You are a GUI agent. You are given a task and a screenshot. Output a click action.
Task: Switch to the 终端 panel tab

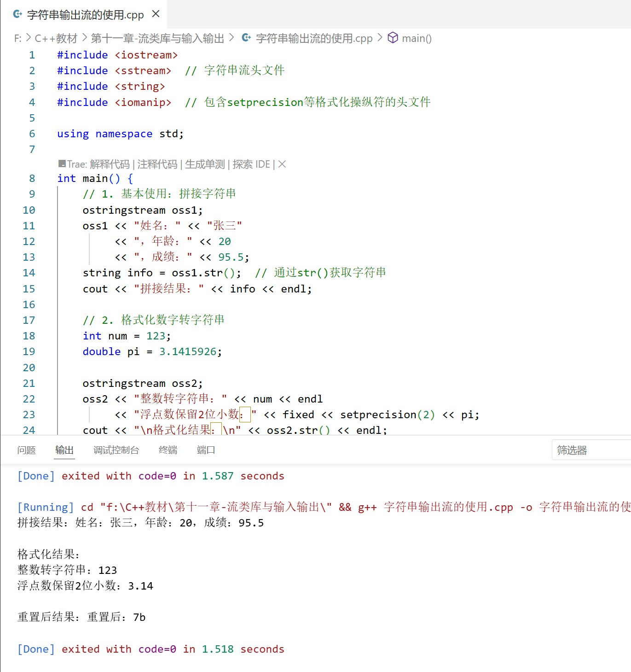[x=168, y=450]
